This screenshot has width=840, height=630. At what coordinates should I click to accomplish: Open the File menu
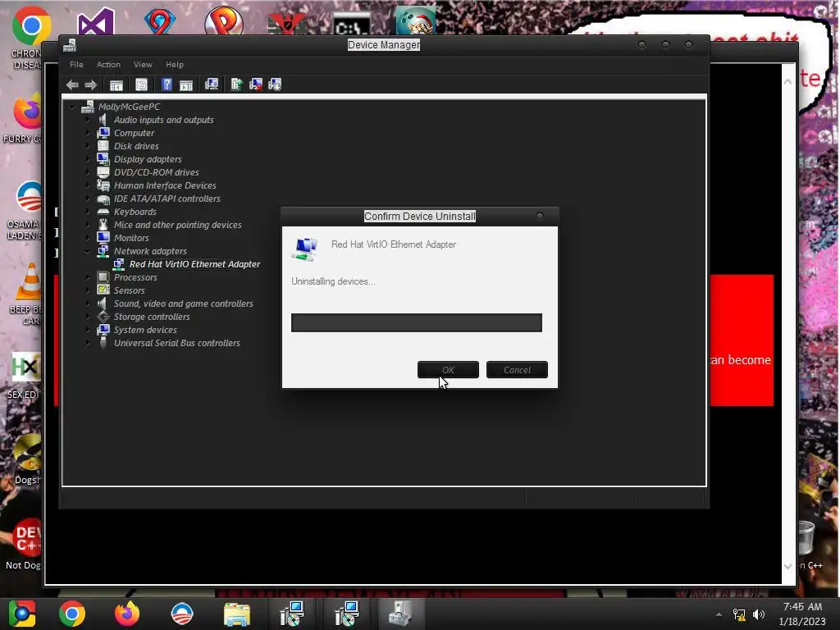[76, 64]
